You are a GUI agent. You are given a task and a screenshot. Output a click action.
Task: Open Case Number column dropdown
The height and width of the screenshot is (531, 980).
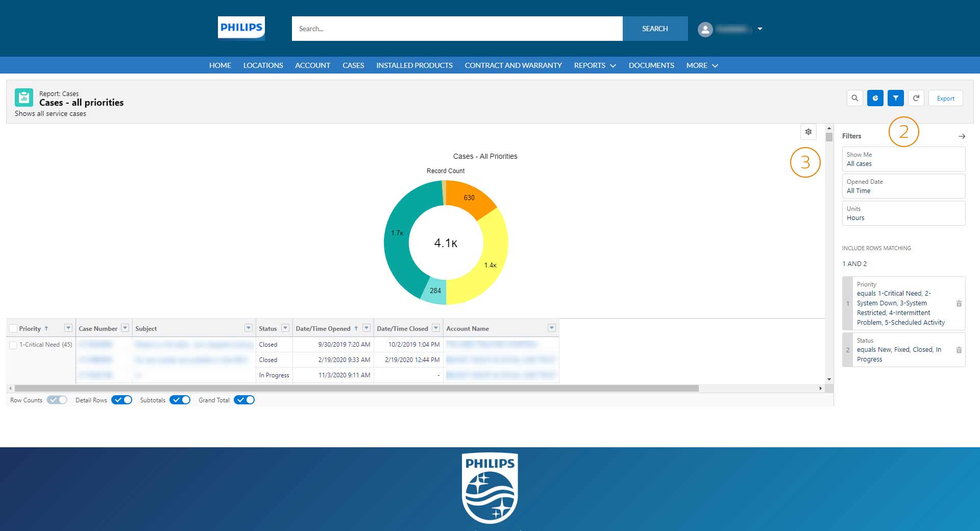125,328
